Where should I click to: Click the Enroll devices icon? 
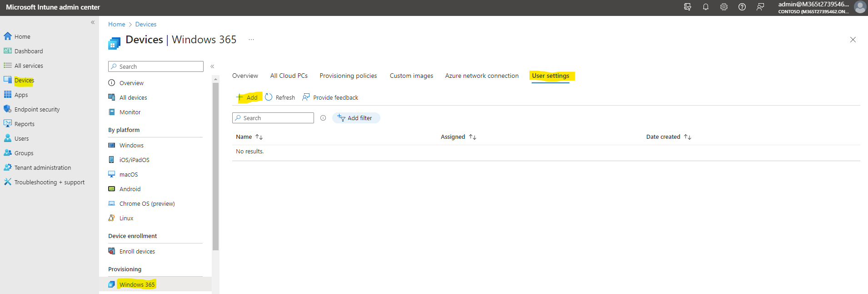pos(112,251)
